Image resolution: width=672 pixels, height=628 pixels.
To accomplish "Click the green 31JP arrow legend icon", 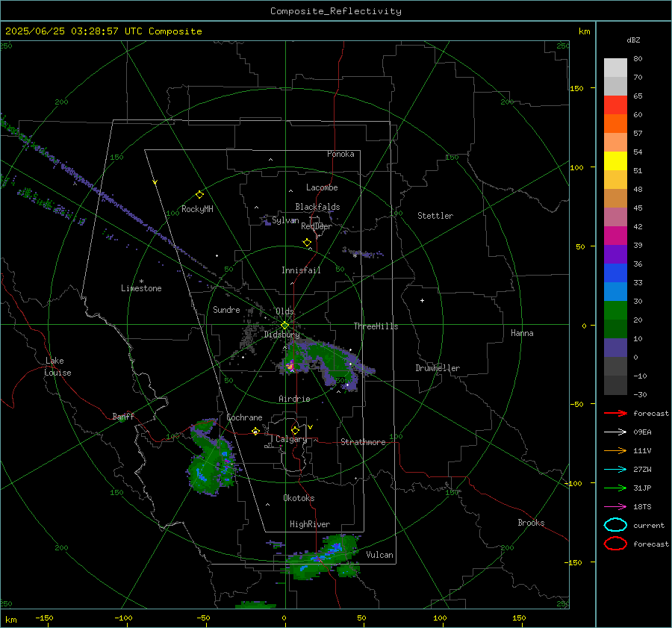I will click(x=615, y=488).
